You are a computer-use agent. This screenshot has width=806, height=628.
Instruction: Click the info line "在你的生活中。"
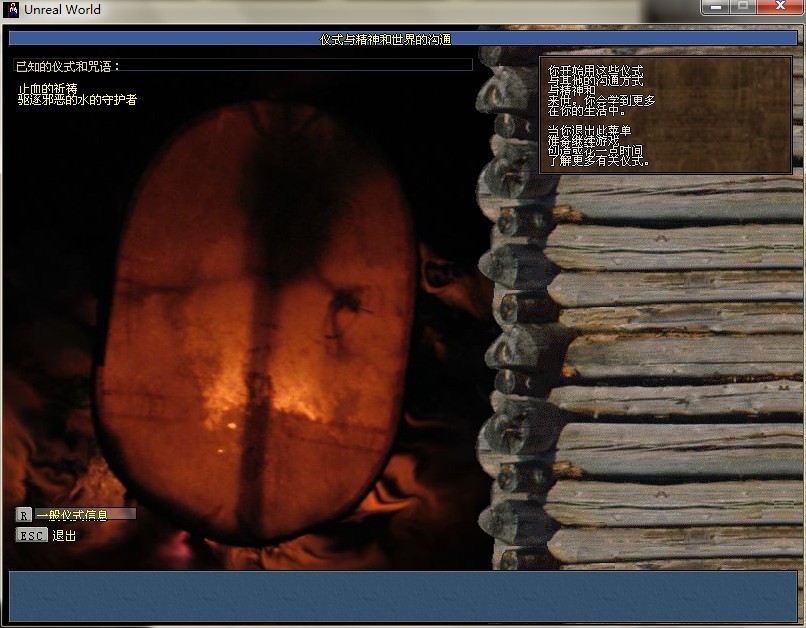pyautogui.click(x=587, y=110)
